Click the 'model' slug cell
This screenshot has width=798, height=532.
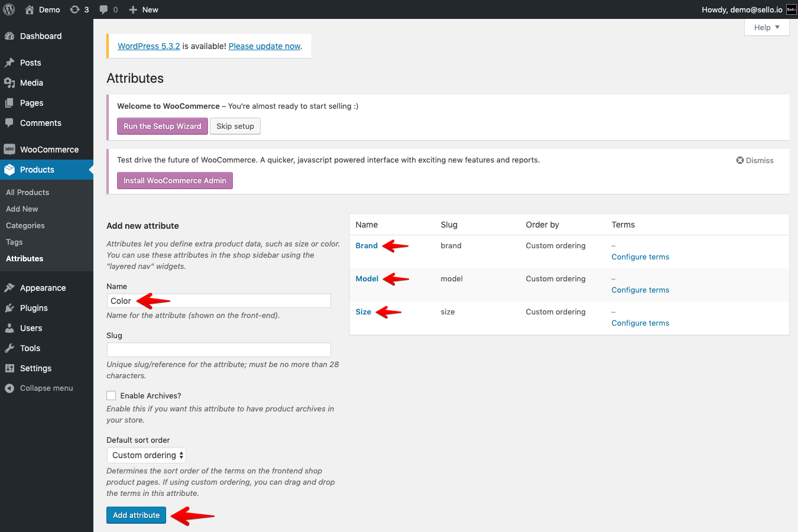(452, 278)
